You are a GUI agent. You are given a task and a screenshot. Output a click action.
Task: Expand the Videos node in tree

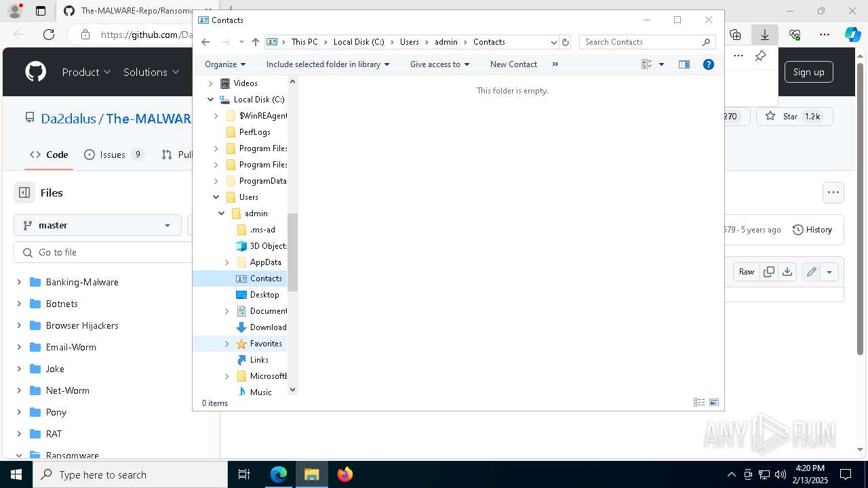click(x=211, y=83)
